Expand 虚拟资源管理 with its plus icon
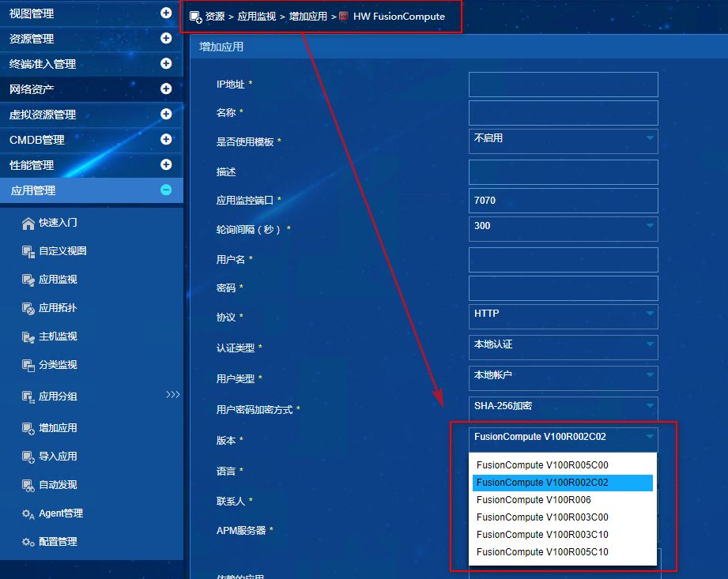Viewport: 728px width, 579px height. (166, 114)
